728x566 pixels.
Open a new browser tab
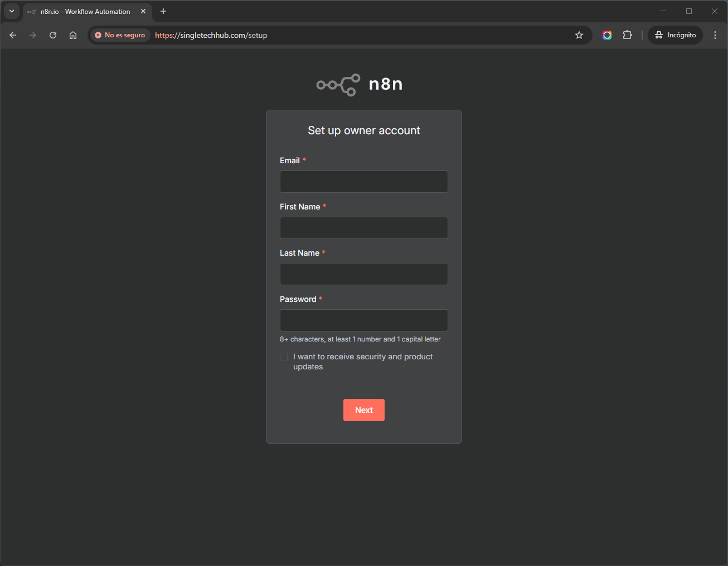pos(163,11)
